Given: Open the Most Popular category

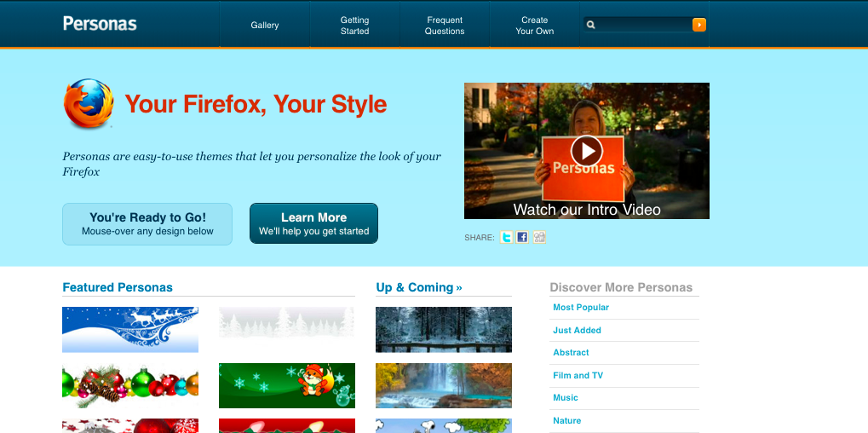Looking at the screenshot, I should tap(581, 308).
